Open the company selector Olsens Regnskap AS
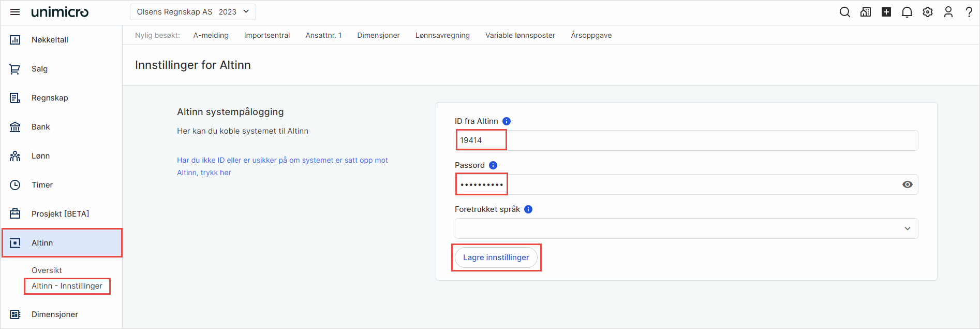 coord(192,12)
